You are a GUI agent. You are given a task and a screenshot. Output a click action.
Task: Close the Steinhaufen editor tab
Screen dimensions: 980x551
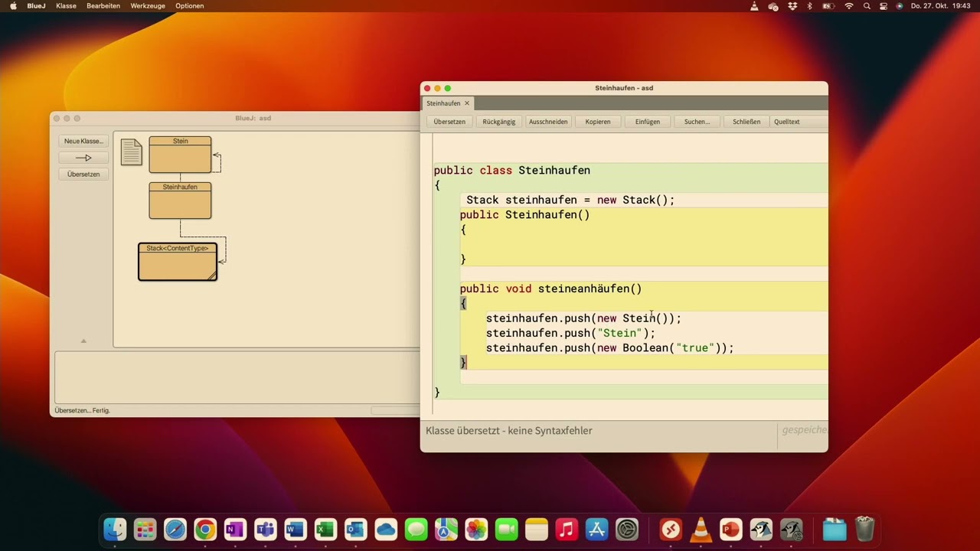point(467,103)
